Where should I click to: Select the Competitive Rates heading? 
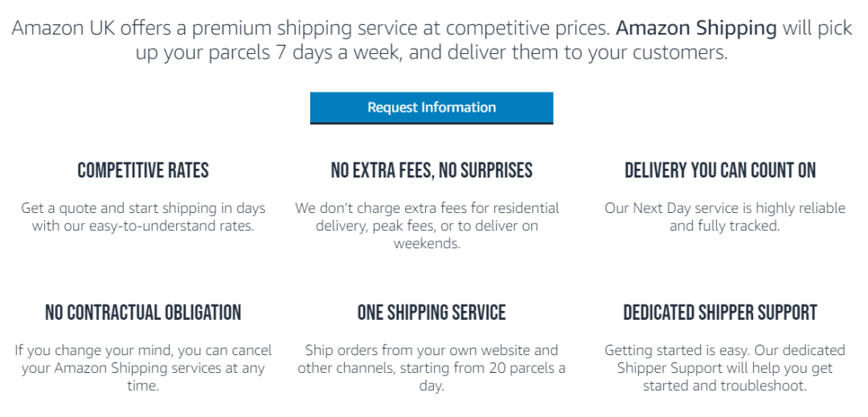pyautogui.click(x=143, y=170)
